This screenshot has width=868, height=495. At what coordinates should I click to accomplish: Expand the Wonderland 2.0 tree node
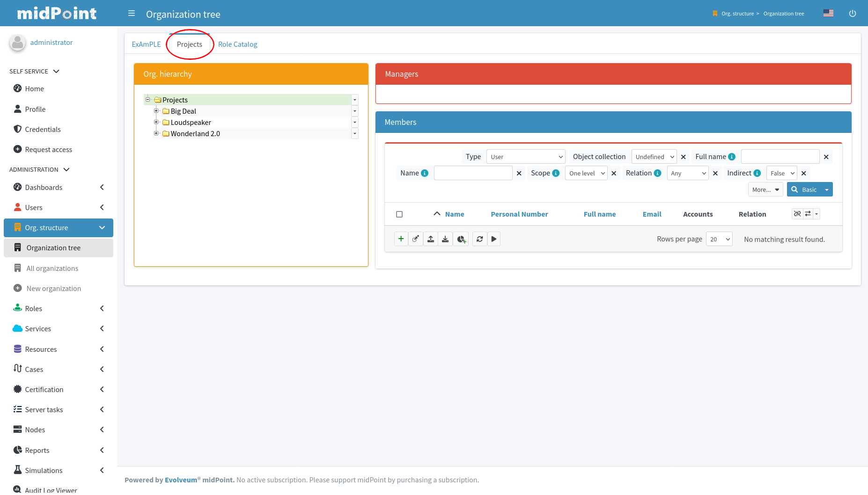click(156, 133)
